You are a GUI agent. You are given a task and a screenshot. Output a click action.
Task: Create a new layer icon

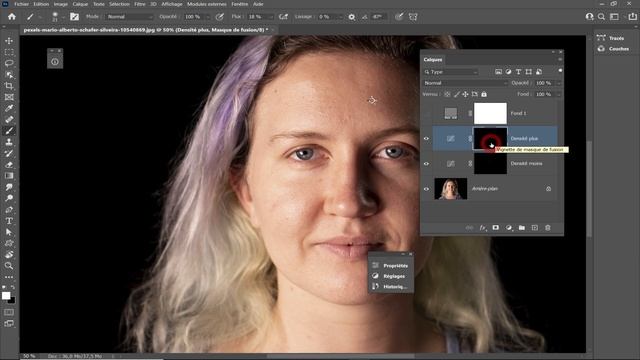click(535, 228)
